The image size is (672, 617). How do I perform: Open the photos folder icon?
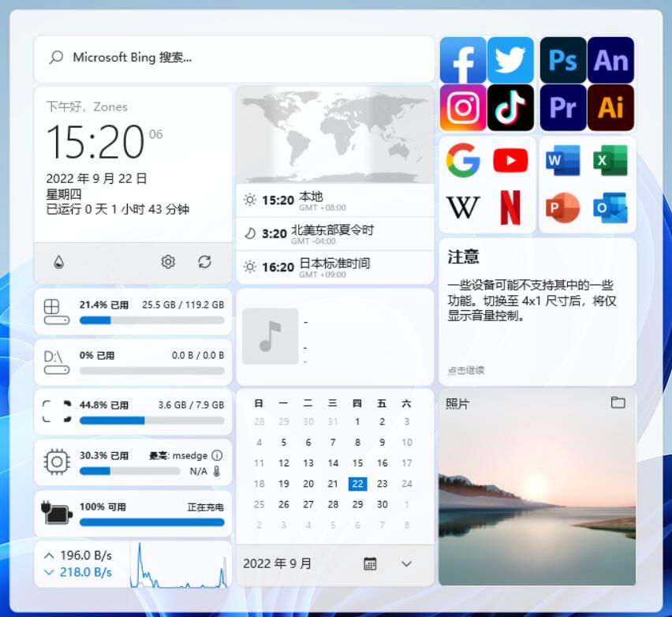618,402
